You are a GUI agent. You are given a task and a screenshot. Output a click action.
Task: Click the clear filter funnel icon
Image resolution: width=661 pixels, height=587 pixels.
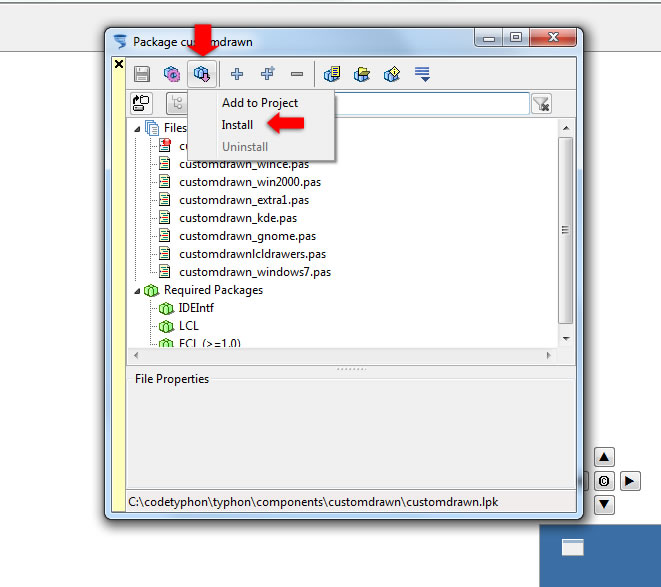pyautogui.click(x=541, y=104)
